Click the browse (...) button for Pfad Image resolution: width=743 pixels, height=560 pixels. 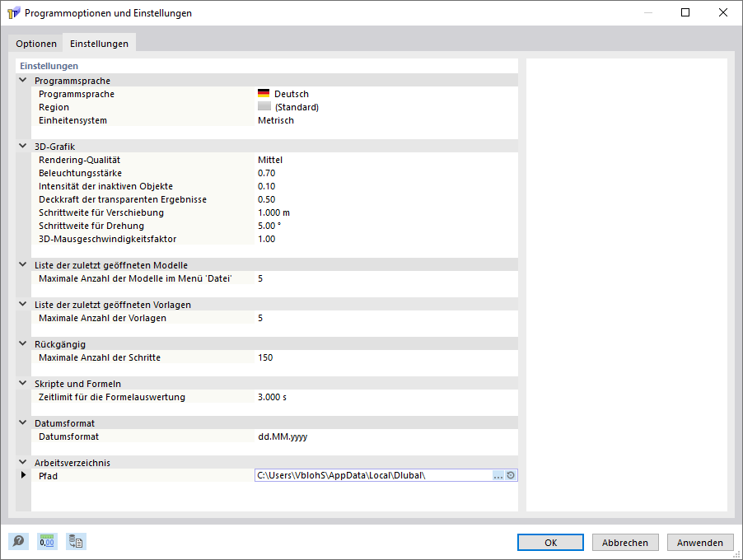click(498, 475)
